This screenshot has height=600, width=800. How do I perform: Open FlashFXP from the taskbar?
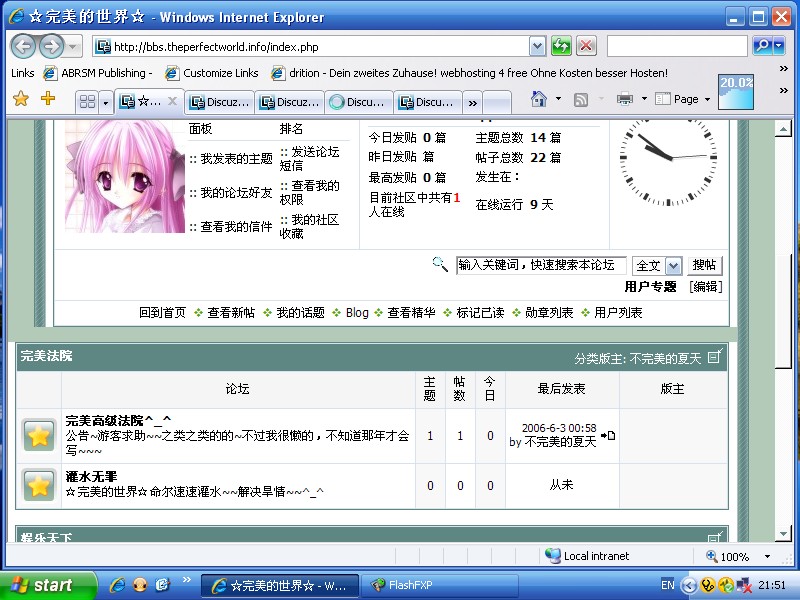(440, 585)
